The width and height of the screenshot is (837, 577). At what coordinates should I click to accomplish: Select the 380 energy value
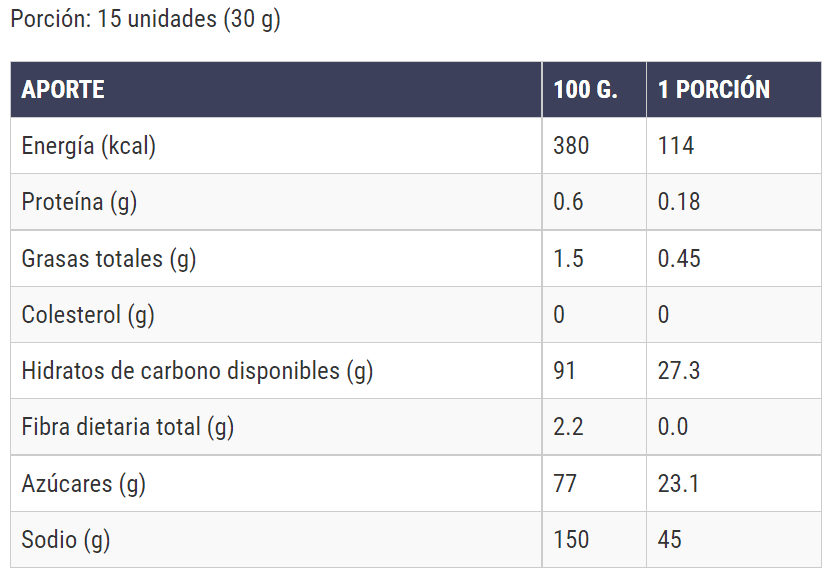point(571,146)
